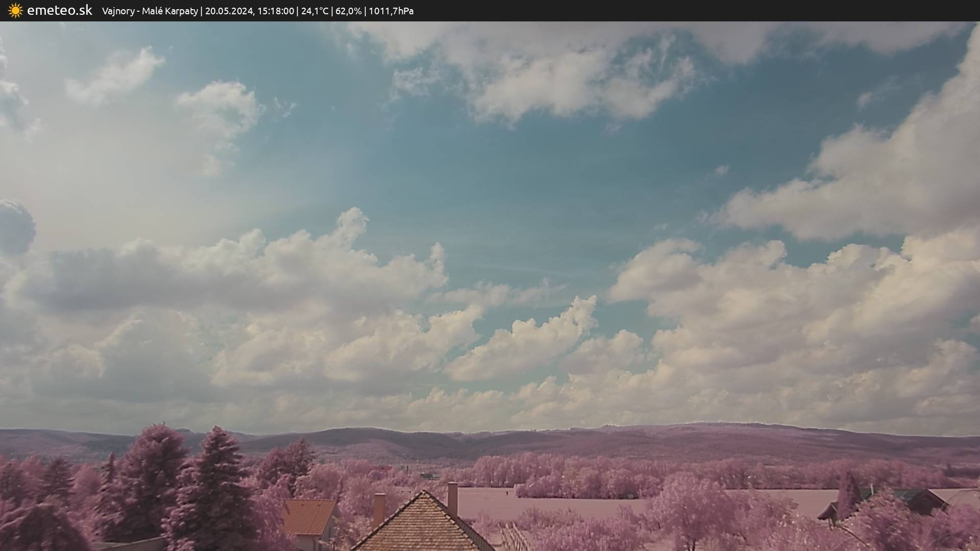Click the sun logo icon
This screenshot has height=551, width=980.
coord(15,11)
